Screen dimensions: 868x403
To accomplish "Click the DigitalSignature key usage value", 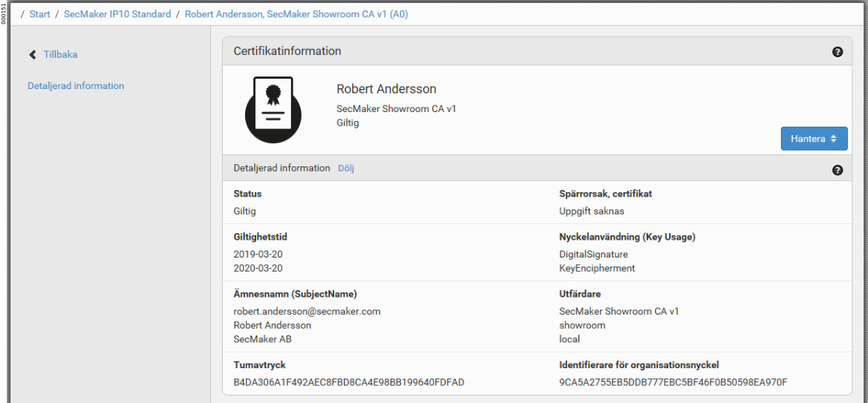I will [593, 255].
